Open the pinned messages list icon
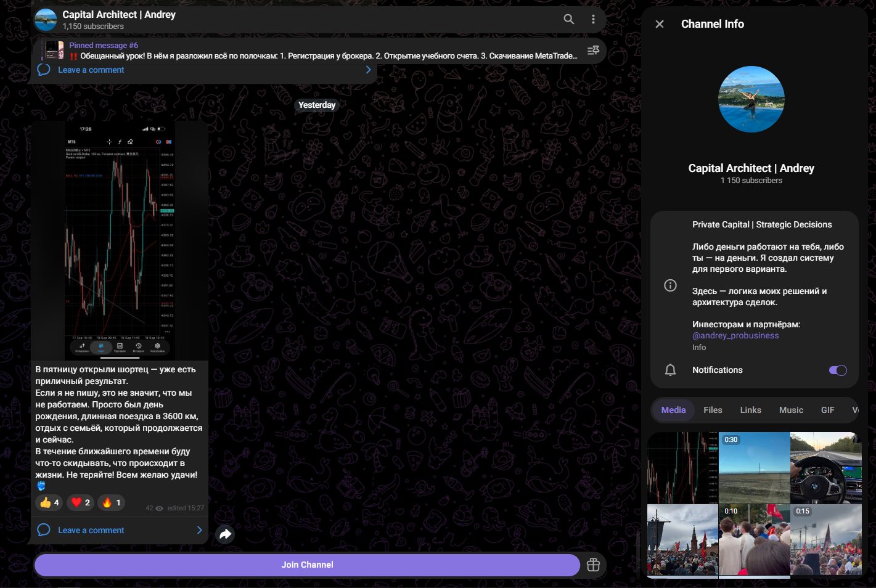Image resolution: width=876 pixels, height=588 pixels. click(593, 51)
